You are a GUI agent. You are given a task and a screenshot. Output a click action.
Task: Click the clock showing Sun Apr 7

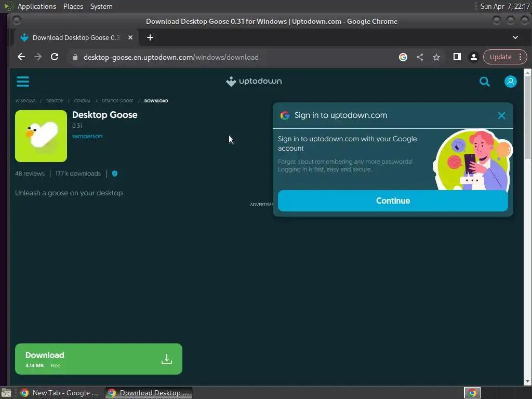[x=505, y=6]
